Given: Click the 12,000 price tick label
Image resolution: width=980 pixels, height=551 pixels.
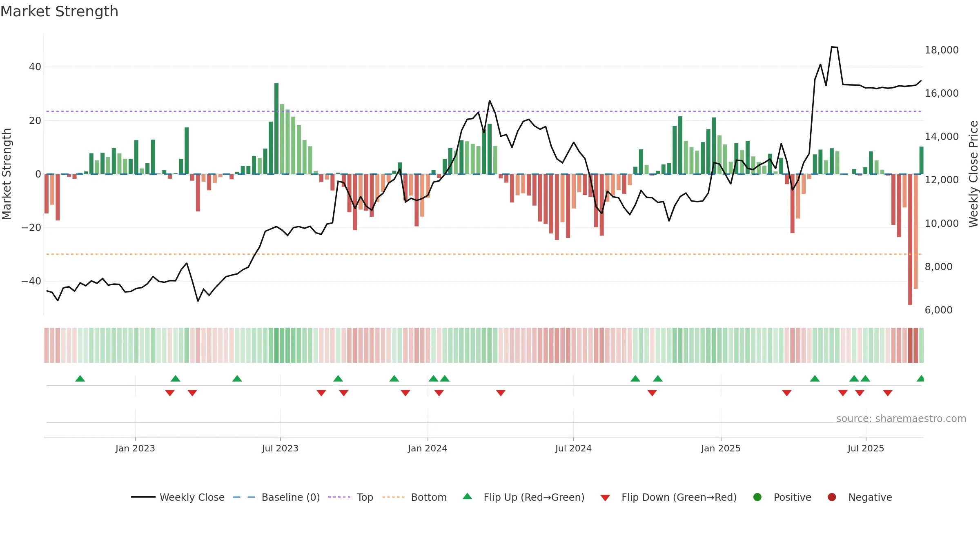Looking at the screenshot, I should [942, 180].
